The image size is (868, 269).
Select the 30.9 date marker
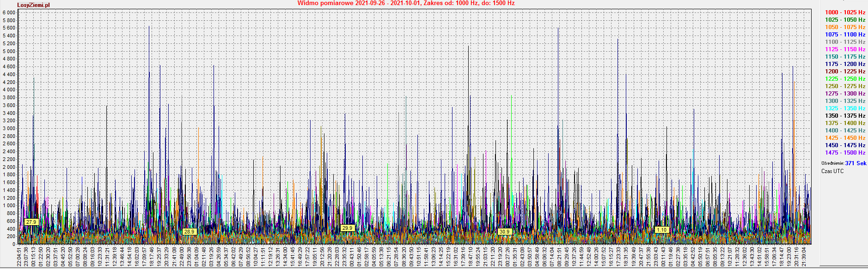click(x=504, y=232)
